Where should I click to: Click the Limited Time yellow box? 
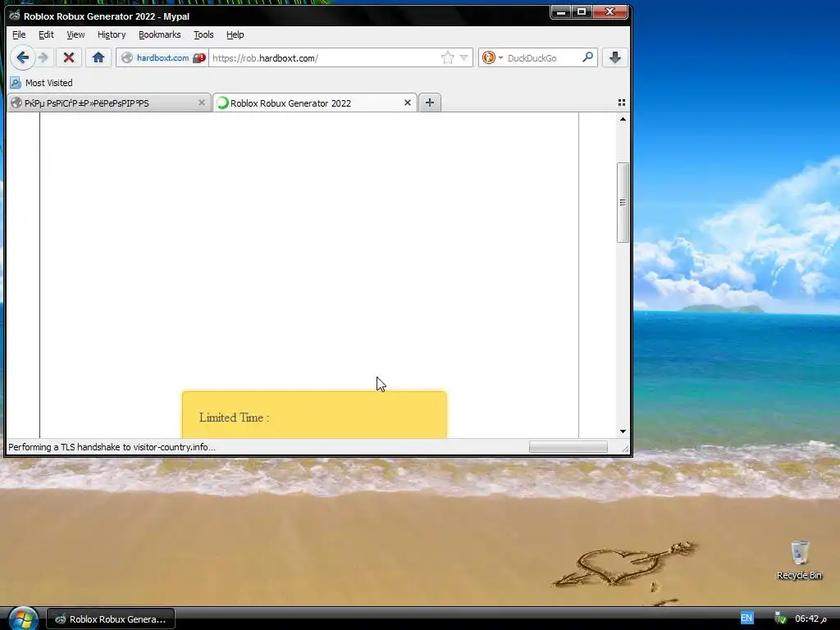tap(314, 414)
